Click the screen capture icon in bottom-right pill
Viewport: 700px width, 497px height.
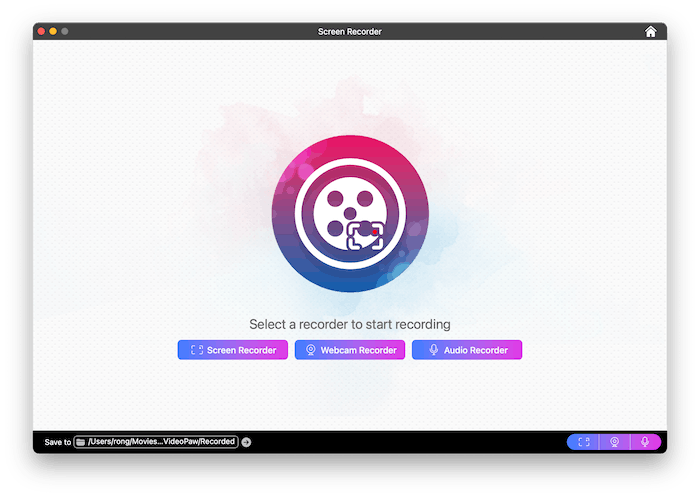point(584,442)
